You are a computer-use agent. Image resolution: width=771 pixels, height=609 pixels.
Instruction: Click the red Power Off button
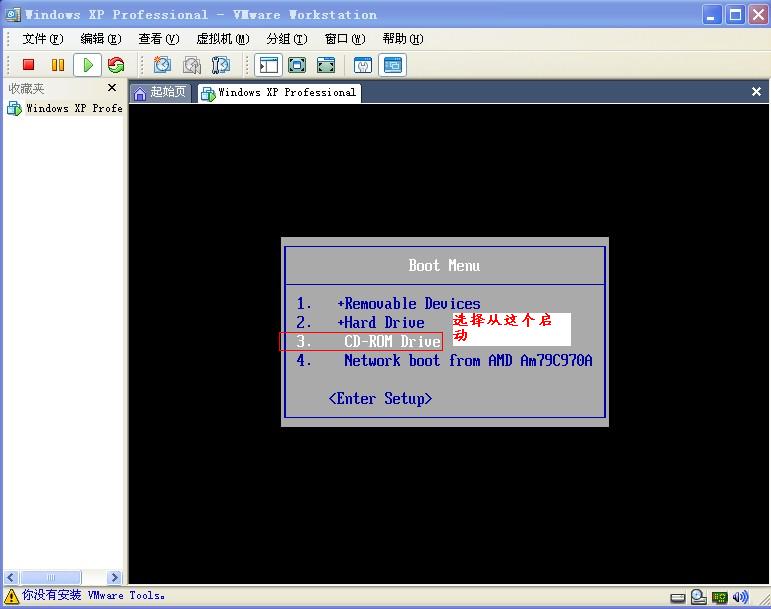click(x=28, y=65)
